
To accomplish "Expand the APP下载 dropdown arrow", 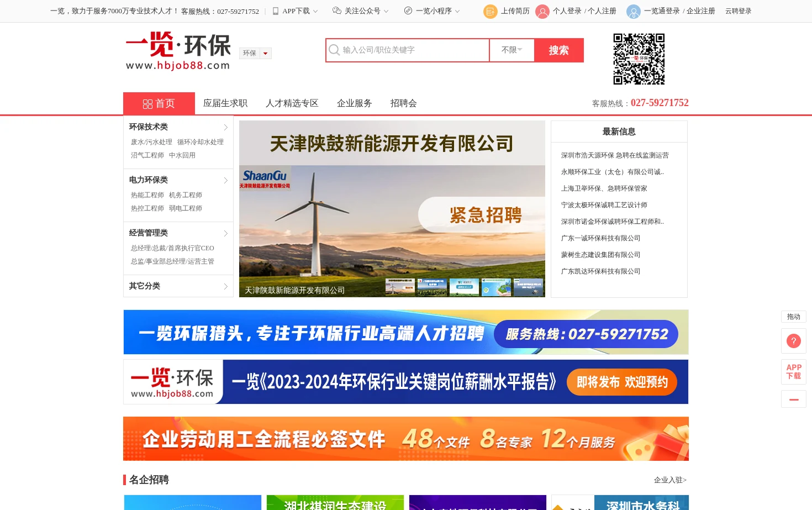I will click(x=315, y=11).
